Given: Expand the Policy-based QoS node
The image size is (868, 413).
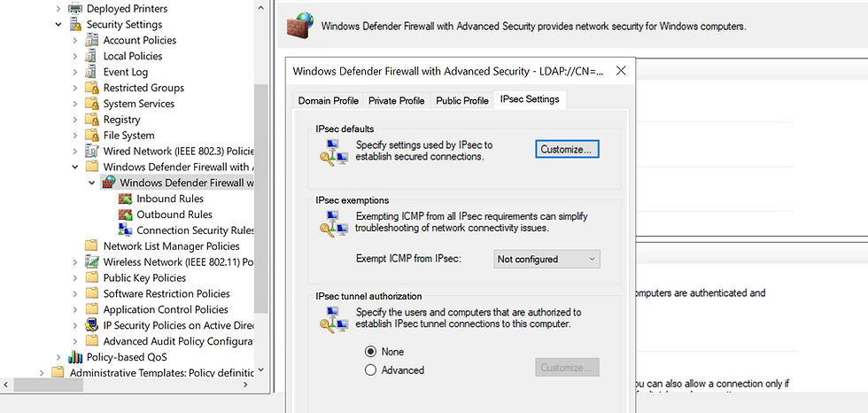Looking at the screenshot, I should (58, 357).
